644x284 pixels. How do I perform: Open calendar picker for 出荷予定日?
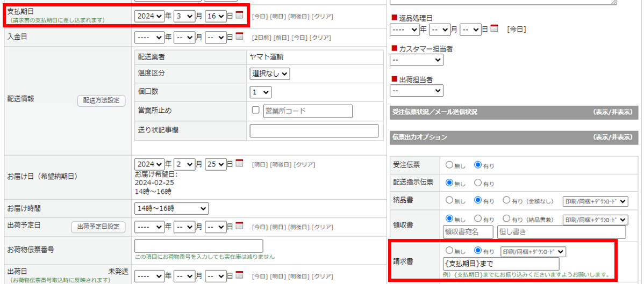click(239, 225)
